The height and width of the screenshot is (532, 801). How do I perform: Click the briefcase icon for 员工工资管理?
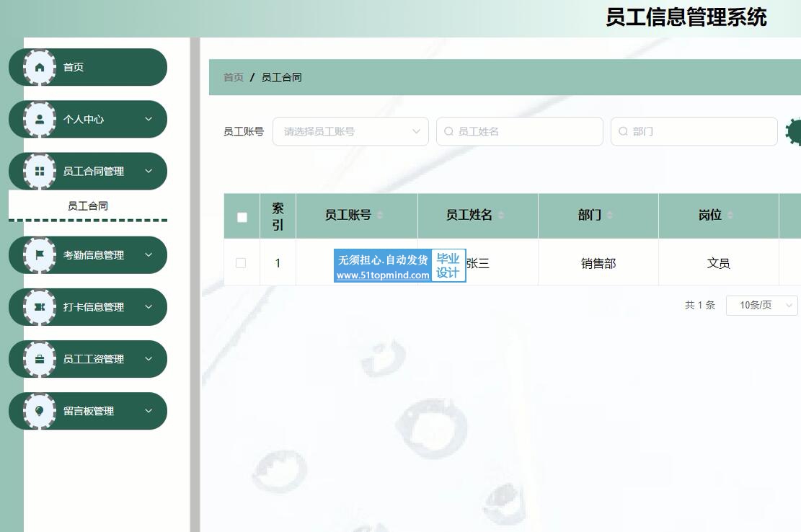click(40, 359)
